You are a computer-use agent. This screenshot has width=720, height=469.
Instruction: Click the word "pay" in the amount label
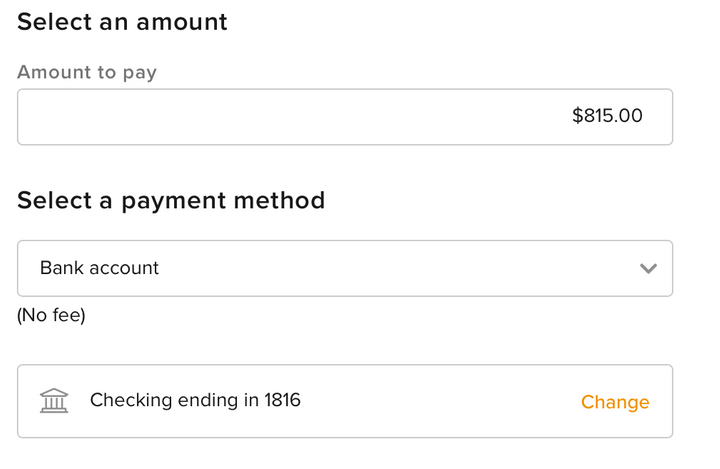coord(139,73)
